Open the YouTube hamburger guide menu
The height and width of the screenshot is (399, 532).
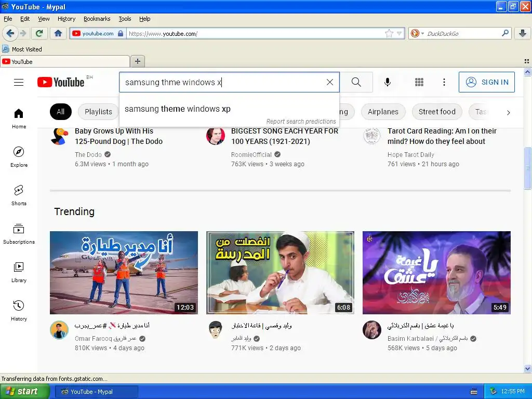(19, 82)
